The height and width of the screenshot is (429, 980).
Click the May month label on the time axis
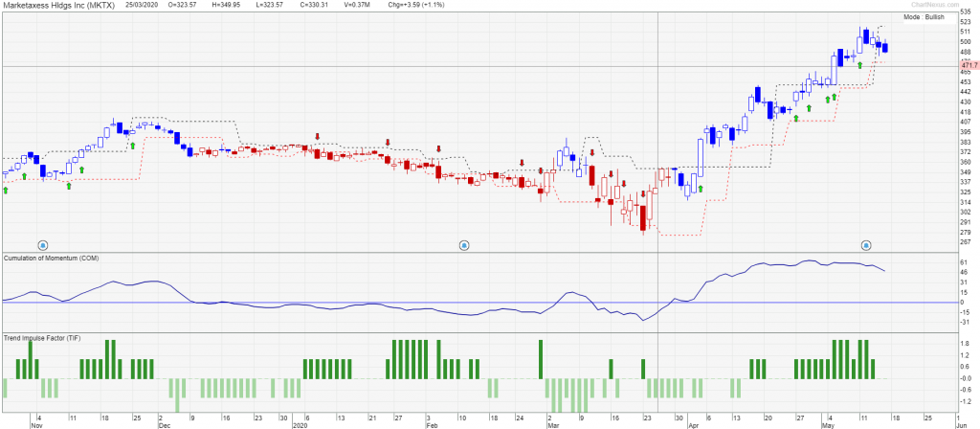pos(828,424)
